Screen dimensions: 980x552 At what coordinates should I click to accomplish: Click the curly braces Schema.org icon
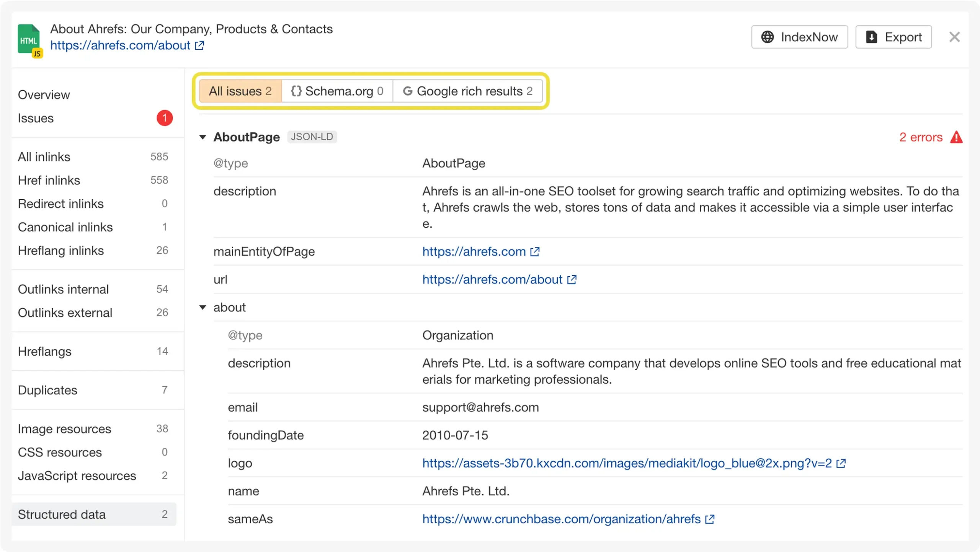pyautogui.click(x=296, y=91)
